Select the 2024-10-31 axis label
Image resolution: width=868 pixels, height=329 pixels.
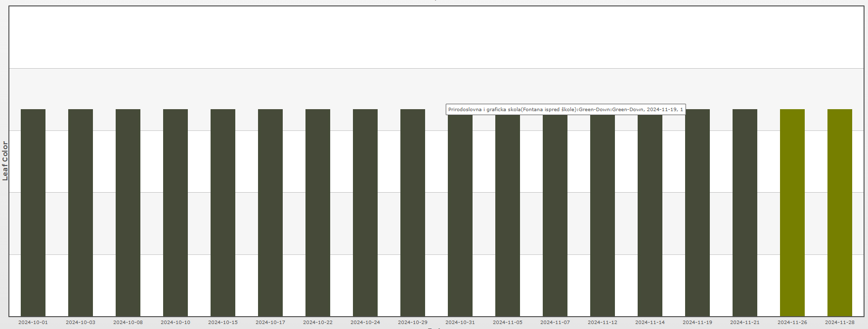tap(460, 323)
